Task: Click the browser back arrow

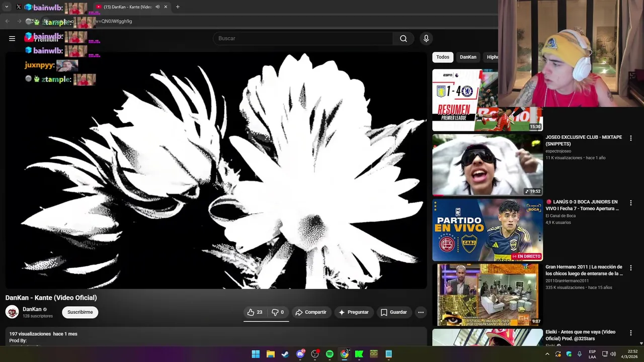Action: click(x=7, y=21)
